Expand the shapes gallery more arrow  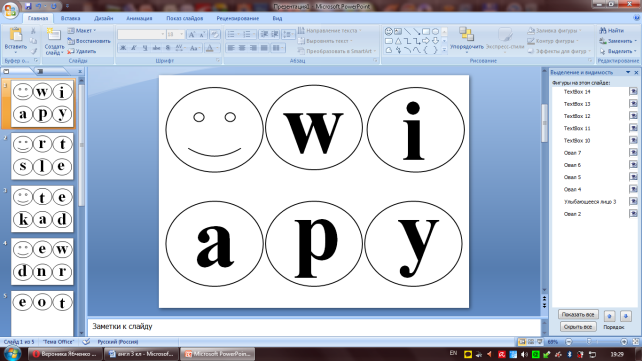[x=444, y=50]
